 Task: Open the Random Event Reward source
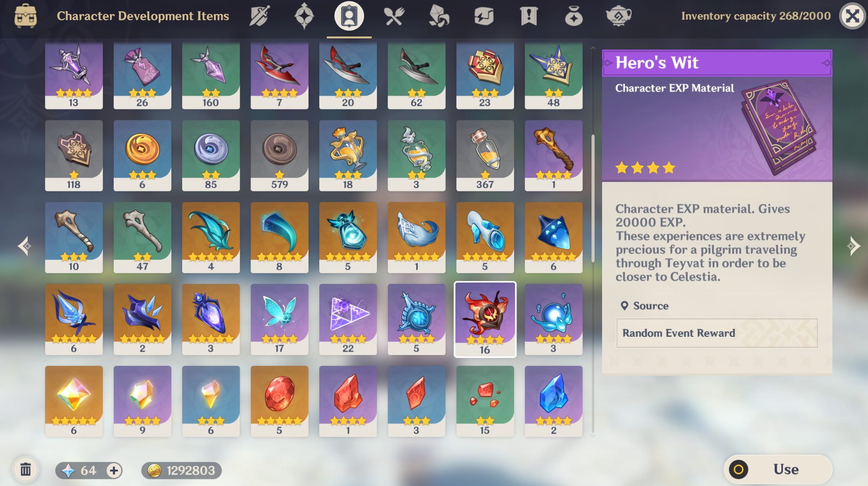click(x=717, y=333)
